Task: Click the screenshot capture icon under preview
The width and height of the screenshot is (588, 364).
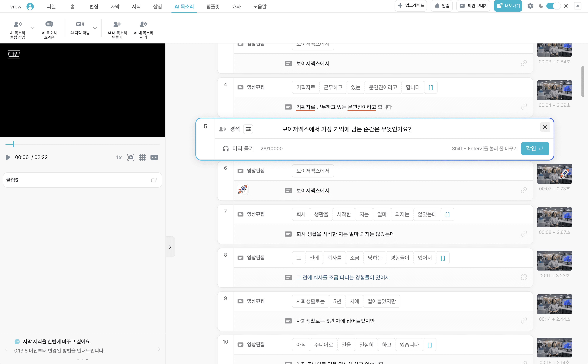Action: pyautogui.click(x=131, y=157)
